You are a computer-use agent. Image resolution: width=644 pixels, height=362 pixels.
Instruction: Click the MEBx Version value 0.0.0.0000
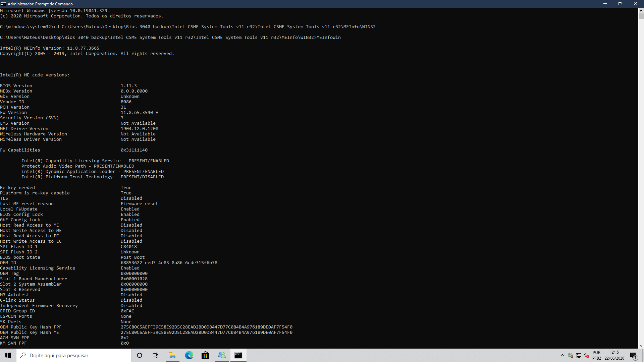[x=134, y=91]
